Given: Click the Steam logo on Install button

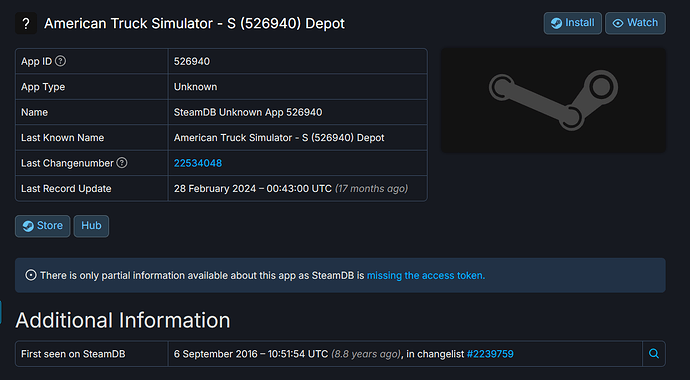Looking at the screenshot, I should (x=556, y=23).
